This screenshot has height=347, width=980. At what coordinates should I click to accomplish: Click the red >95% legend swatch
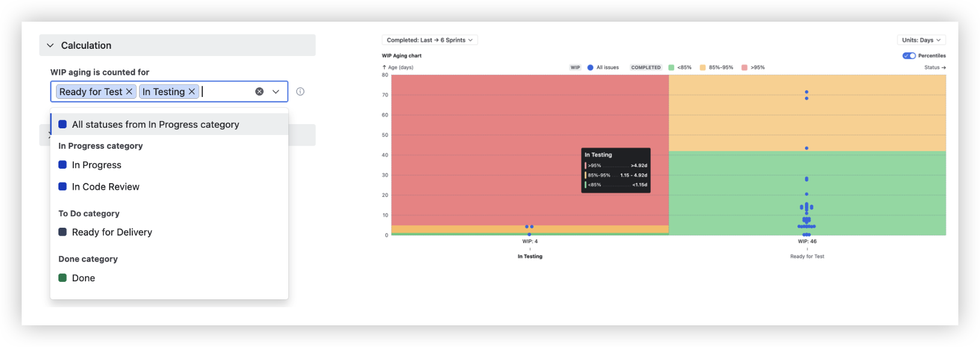pyautogui.click(x=745, y=67)
